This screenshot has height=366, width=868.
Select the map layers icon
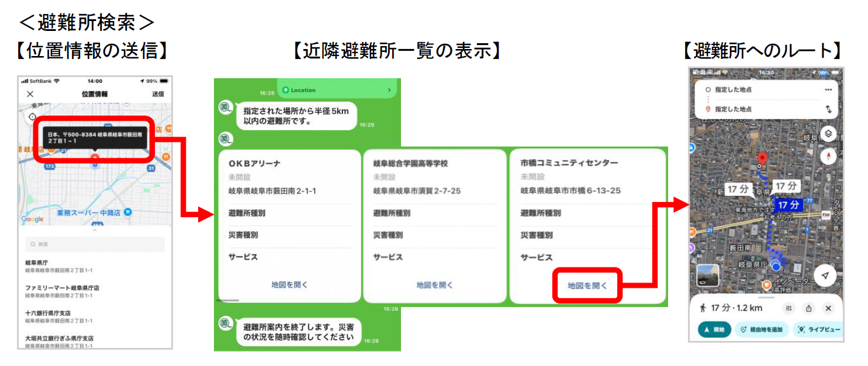tap(829, 133)
